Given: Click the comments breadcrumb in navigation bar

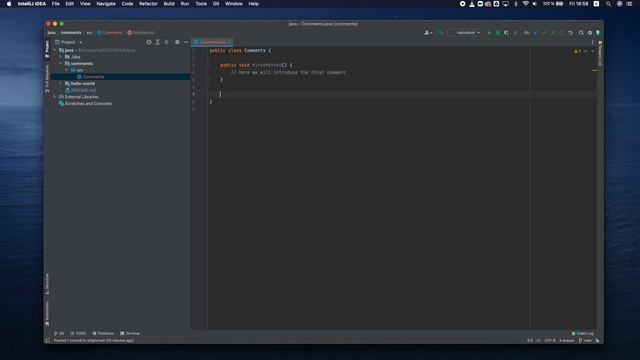Looking at the screenshot, I should pyautogui.click(x=71, y=33).
